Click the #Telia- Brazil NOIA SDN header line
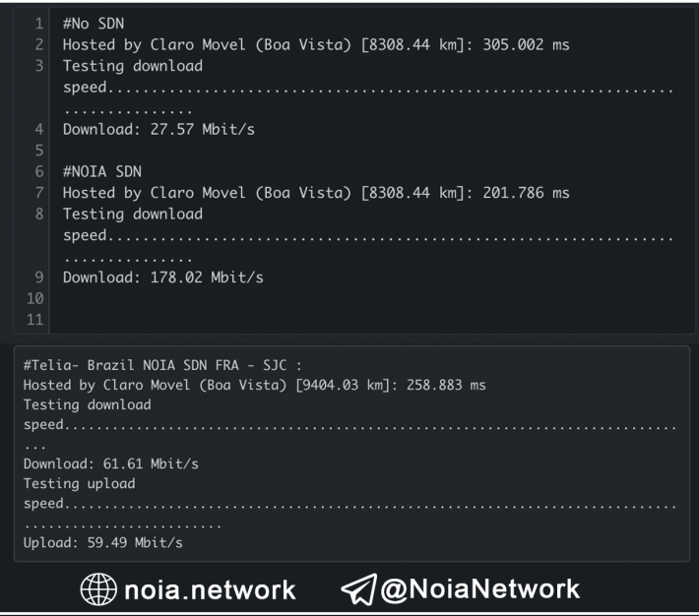 click(162, 365)
